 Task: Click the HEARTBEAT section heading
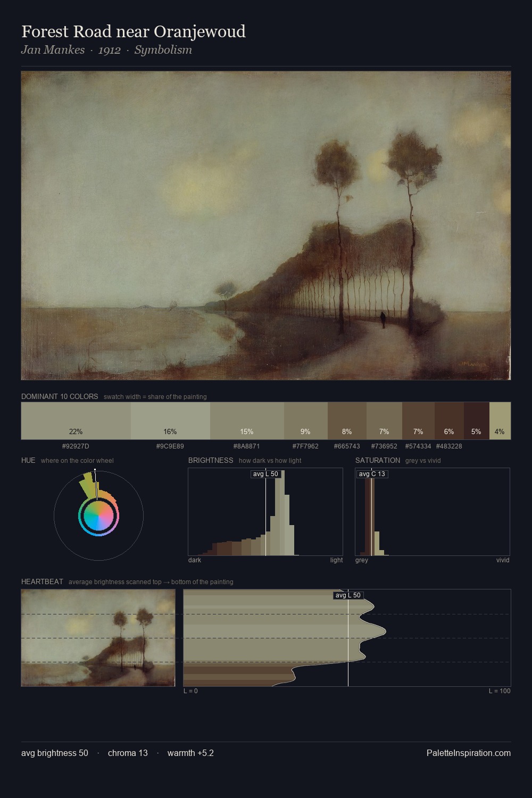click(x=42, y=581)
